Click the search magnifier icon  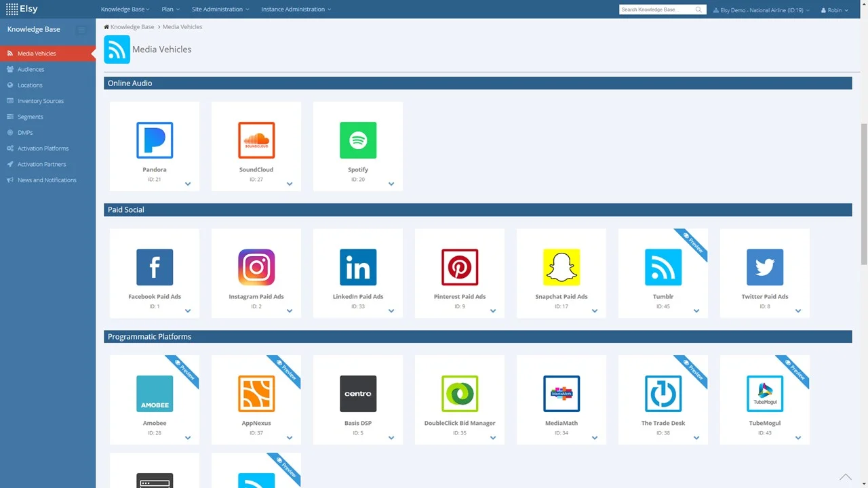698,9
